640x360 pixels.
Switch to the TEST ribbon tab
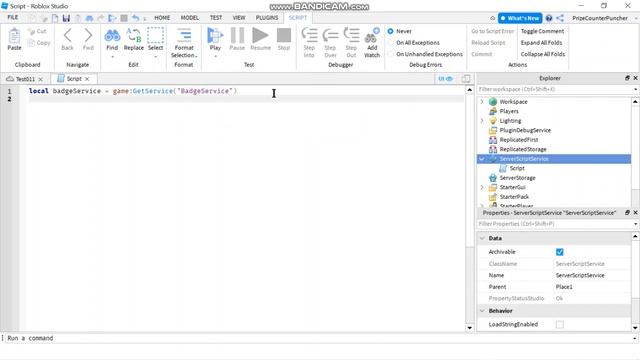(x=216, y=18)
